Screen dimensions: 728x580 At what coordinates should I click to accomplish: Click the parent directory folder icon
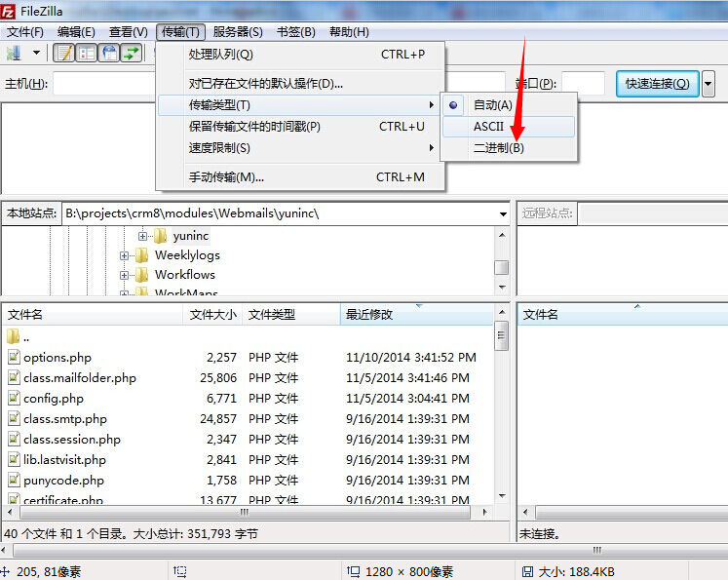point(13,336)
